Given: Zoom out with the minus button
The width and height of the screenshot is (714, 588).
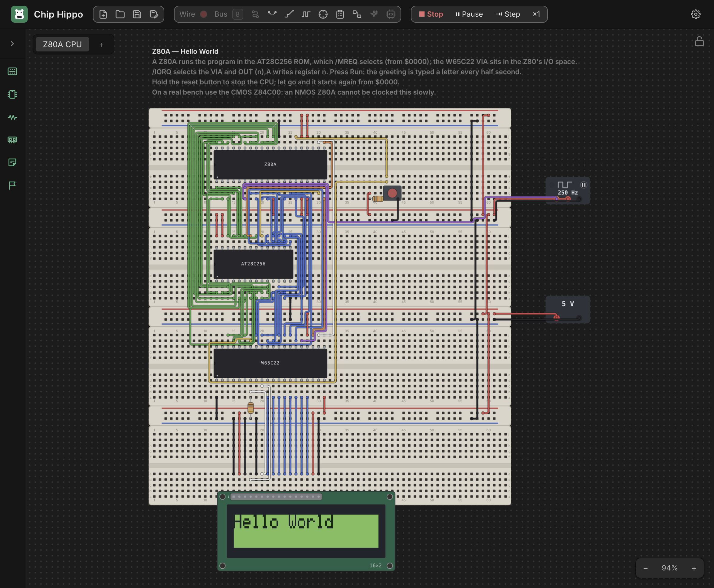Looking at the screenshot, I should (646, 568).
